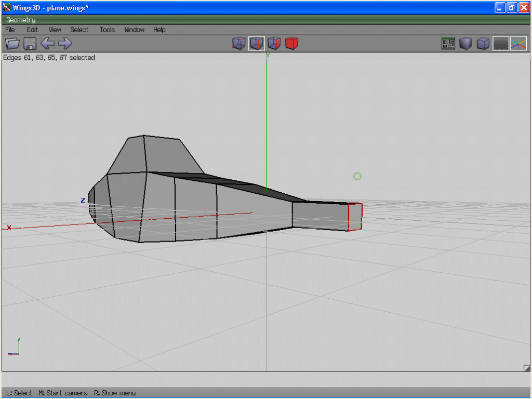
Task: Open the preferences list icon in toolbar
Action: coord(448,44)
